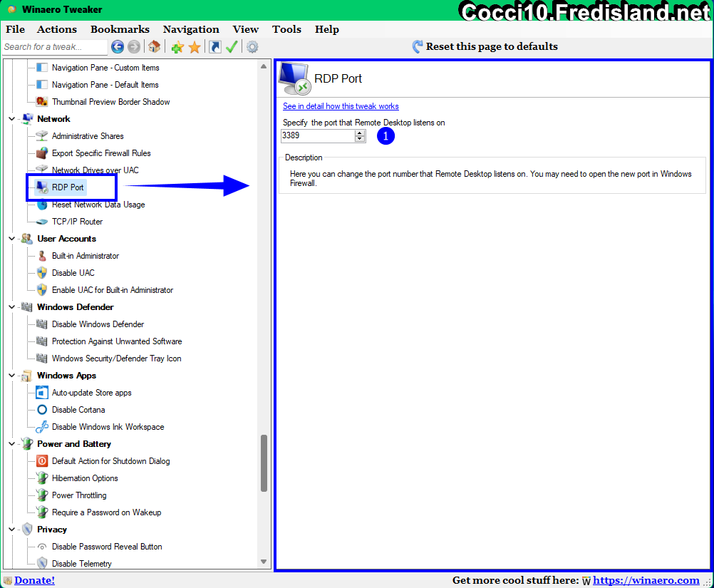The width and height of the screenshot is (714, 588).
Task: Open the Home page icon in toolbar
Action: pos(155,46)
